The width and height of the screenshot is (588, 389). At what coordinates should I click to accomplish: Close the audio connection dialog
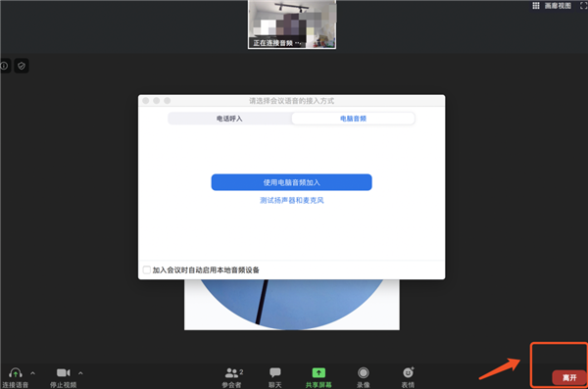point(146,101)
